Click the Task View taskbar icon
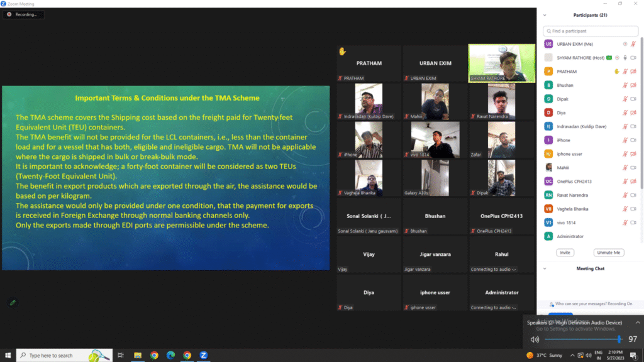Screen dimensions: 644x362 (121, 355)
